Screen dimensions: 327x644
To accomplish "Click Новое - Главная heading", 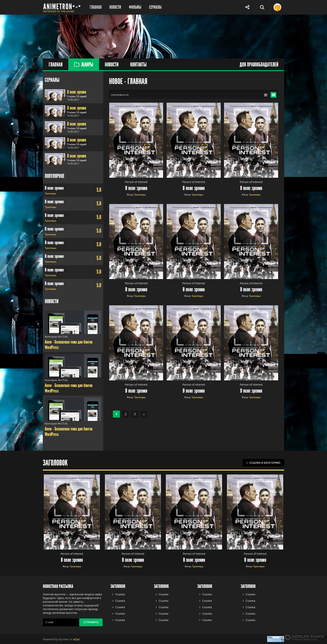I will pos(128,81).
